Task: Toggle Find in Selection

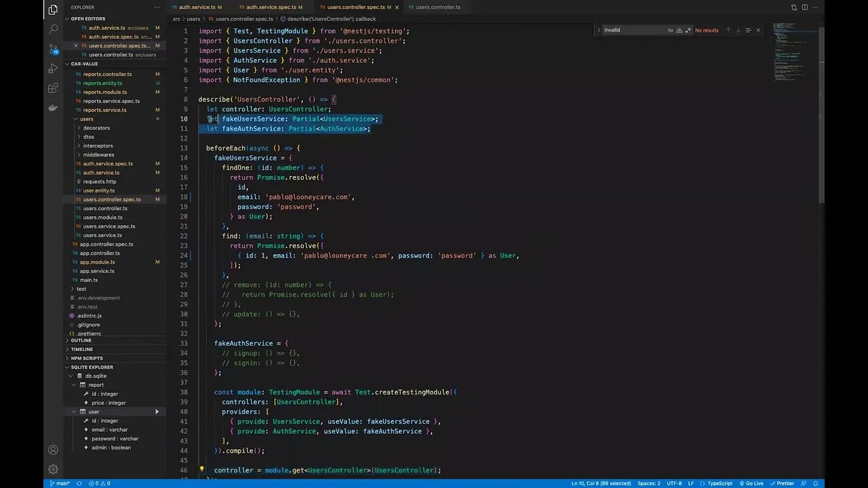Action: click(x=748, y=30)
